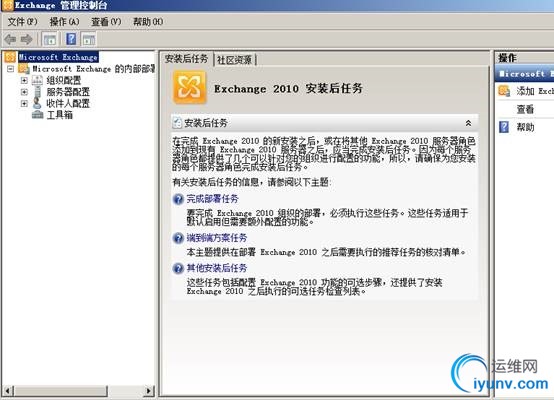Open the 操作(A) menu
The height and width of the screenshot is (400, 554).
[64, 22]
